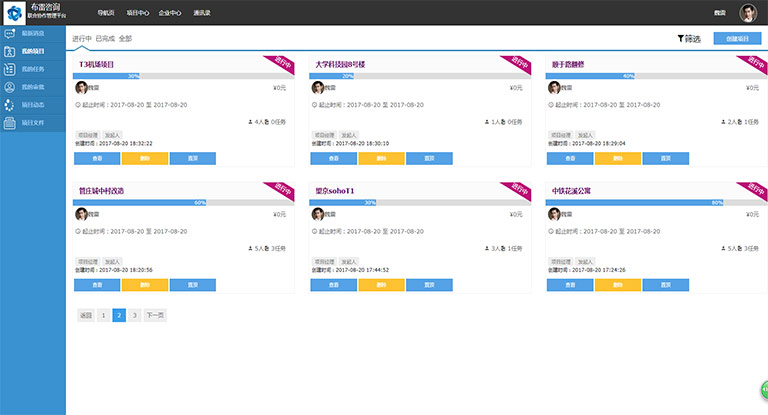
Task: Click yellow 删除 button on 大学科技园8号楼 card
Action: [382, 158]
